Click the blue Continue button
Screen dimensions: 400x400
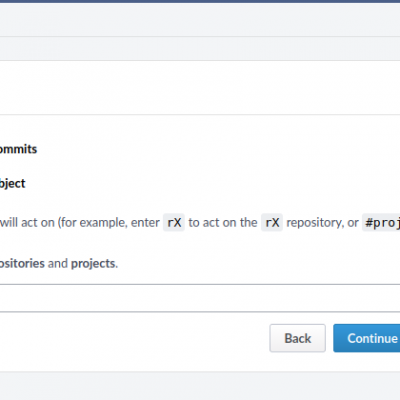coord(367,338)
